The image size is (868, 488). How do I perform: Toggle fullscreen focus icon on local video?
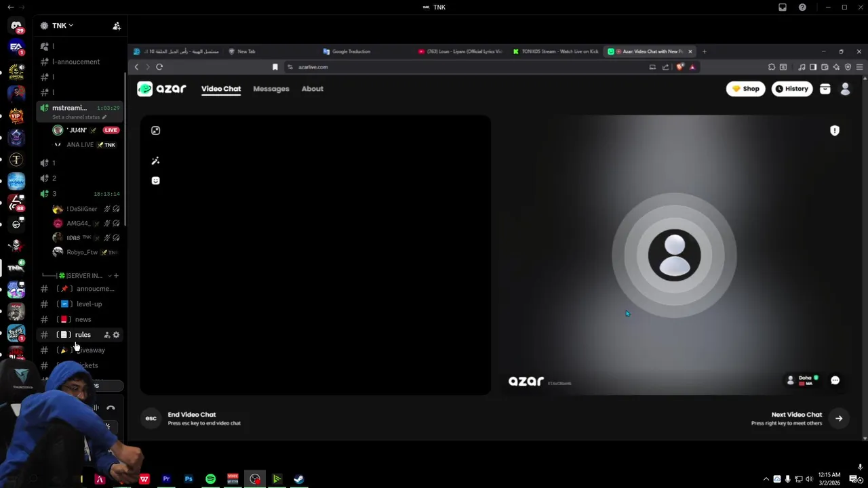pyautogui.click(x=155, y=131)
